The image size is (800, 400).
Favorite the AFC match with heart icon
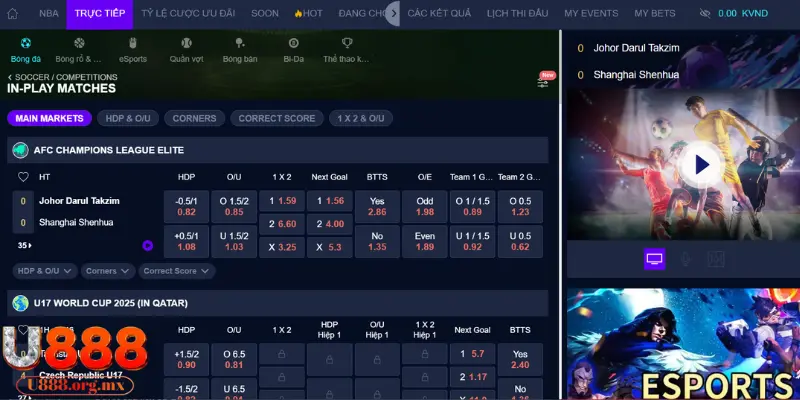[23, 176]
